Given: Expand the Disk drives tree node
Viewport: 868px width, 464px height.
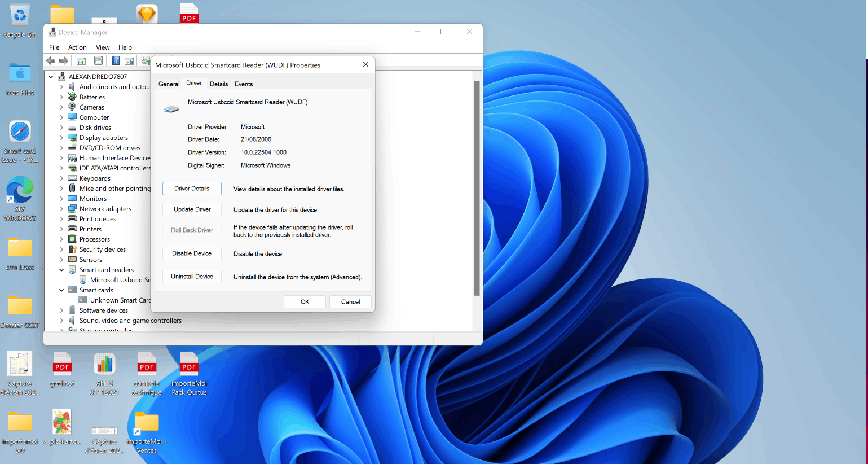Looking at the screenshot, I should click(61, 128).
